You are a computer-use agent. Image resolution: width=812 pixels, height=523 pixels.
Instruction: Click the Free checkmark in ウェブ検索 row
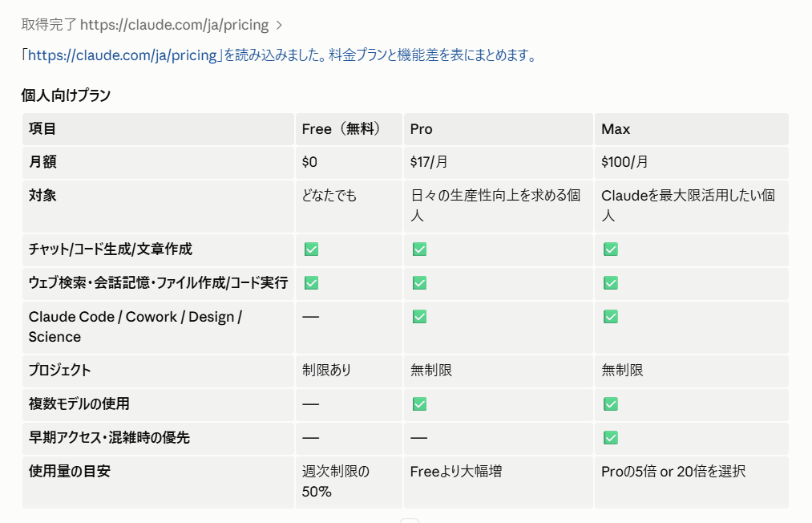click(311, 283)
